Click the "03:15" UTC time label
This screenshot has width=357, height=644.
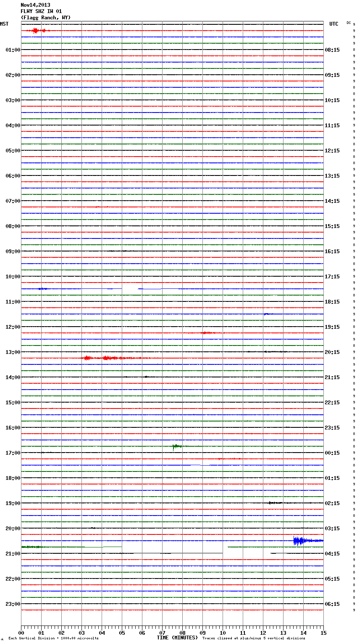(x=332, y=529)
